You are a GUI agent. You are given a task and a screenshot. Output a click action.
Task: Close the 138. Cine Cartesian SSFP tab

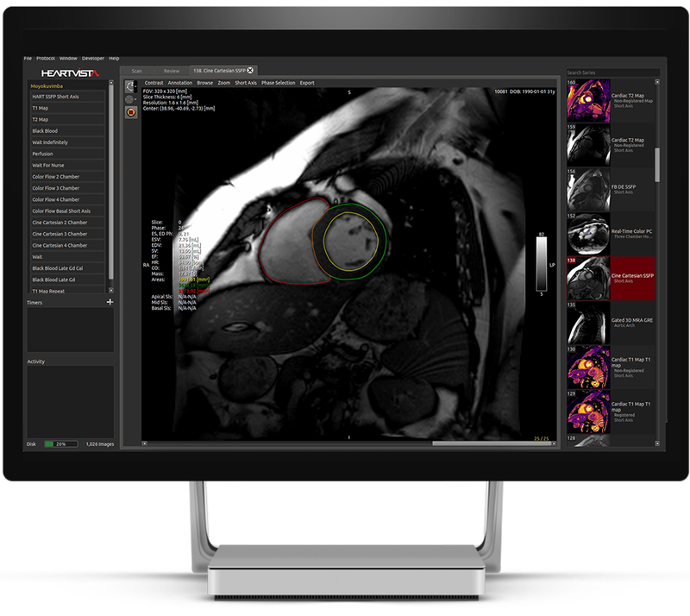(x=250, y=71)
